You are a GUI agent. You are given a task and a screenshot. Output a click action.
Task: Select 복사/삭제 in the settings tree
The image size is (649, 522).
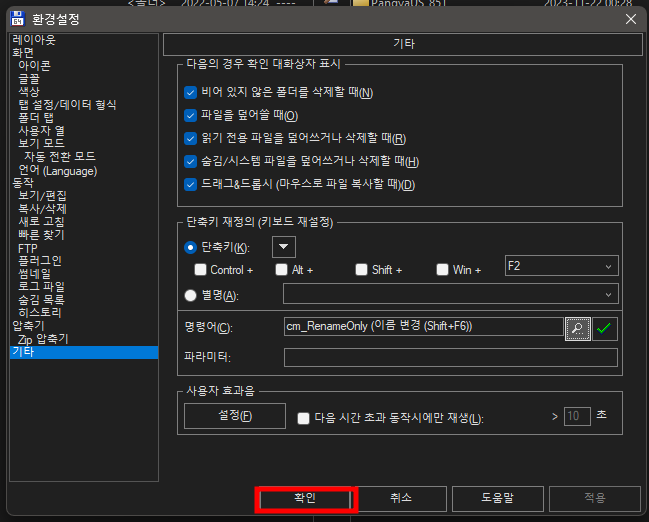click(x=42, y=209)
